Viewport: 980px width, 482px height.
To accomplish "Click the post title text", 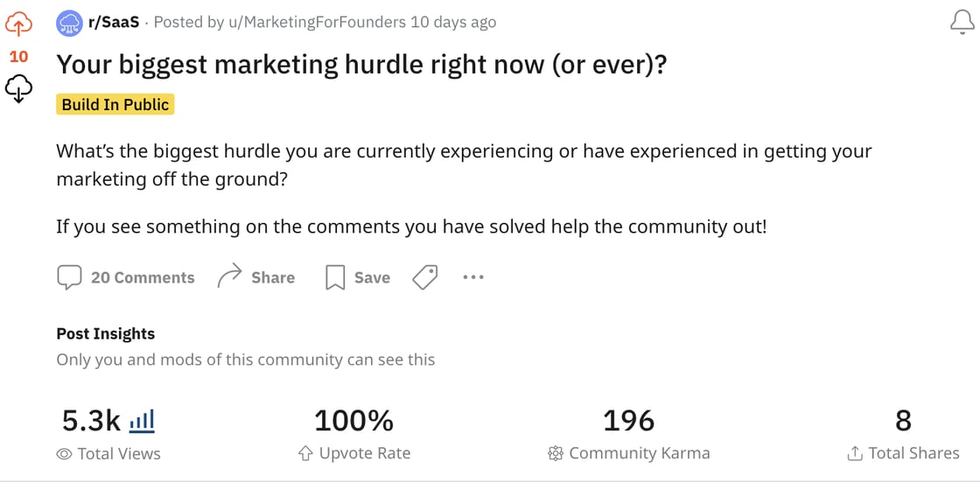I will tap(361, 64).
